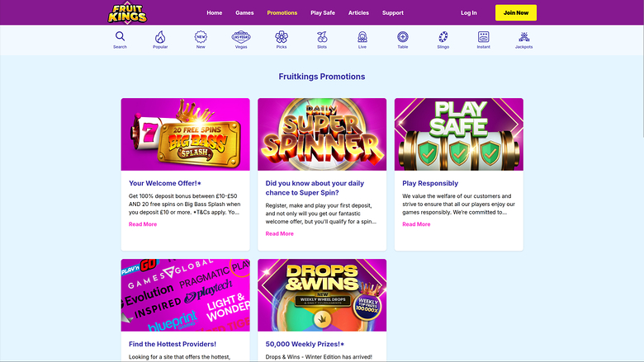Read More about Play Responsibly
The image size is (644, 362).
tap(416, 224)
